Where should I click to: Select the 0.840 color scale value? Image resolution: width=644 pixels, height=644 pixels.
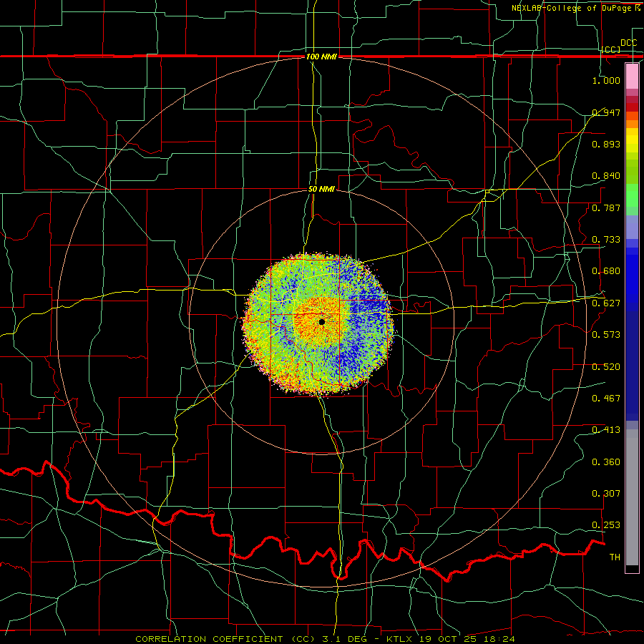click(x=606, y=176)
